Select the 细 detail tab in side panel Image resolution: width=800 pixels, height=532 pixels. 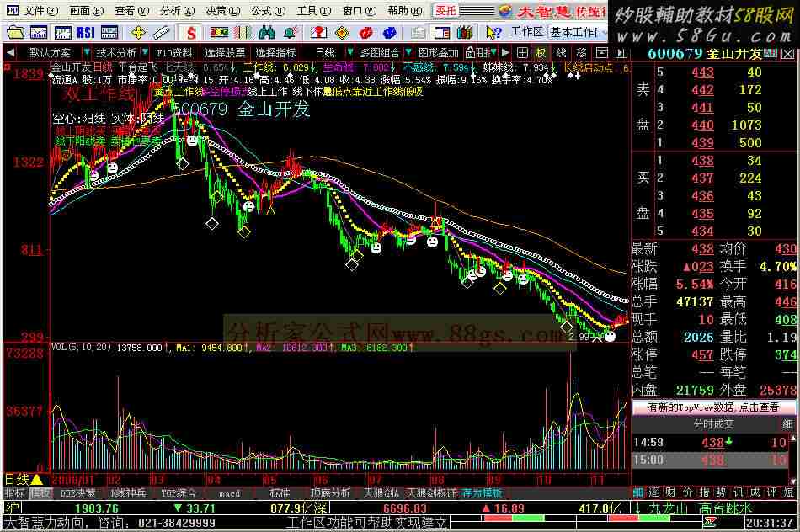click(637, 492)
